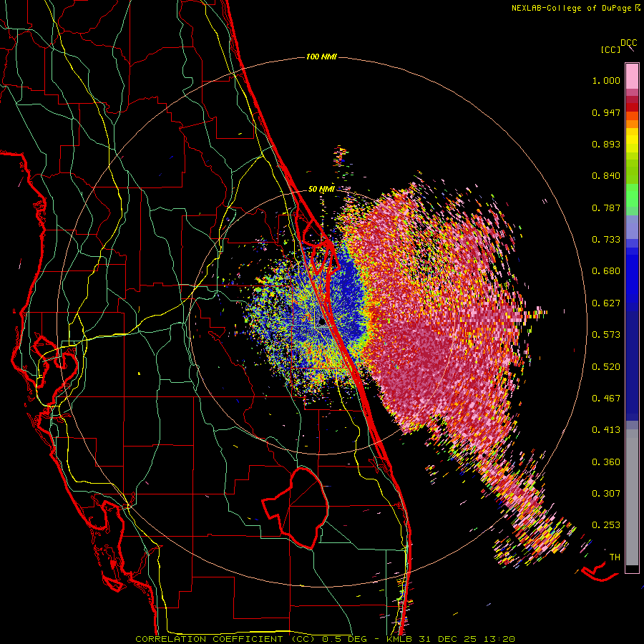Viewport: 644px width, 644px height.
Task: Click the 0.573 scale value
Action: [606, 335]
